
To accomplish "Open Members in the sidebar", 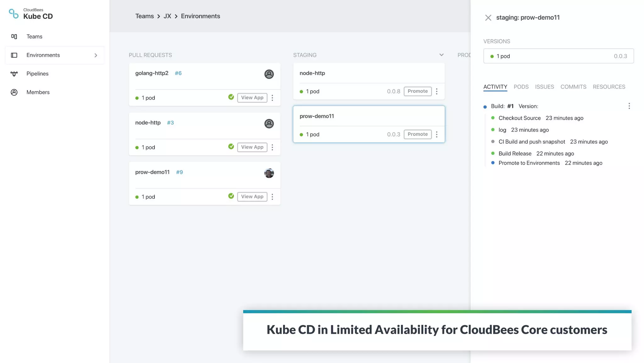I will coord(38,92).
